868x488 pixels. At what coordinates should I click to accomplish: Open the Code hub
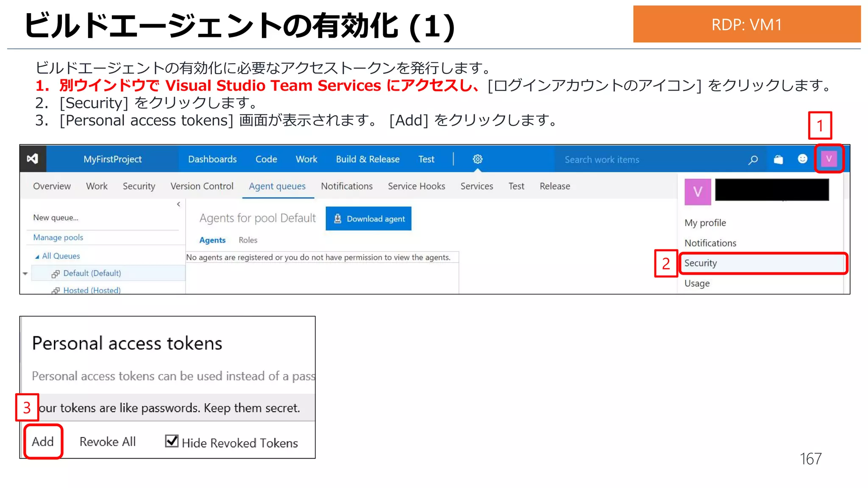[x=266, y=159]
